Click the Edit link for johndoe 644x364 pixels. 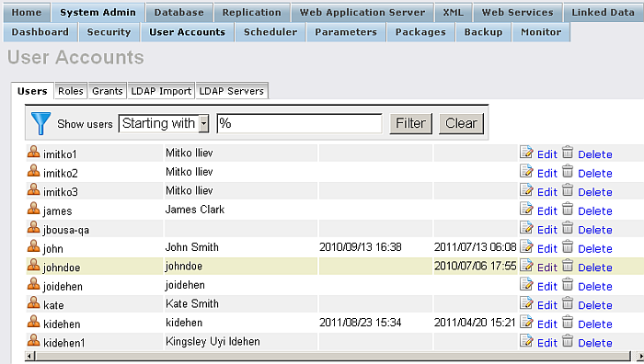click(x=547, y=267)
